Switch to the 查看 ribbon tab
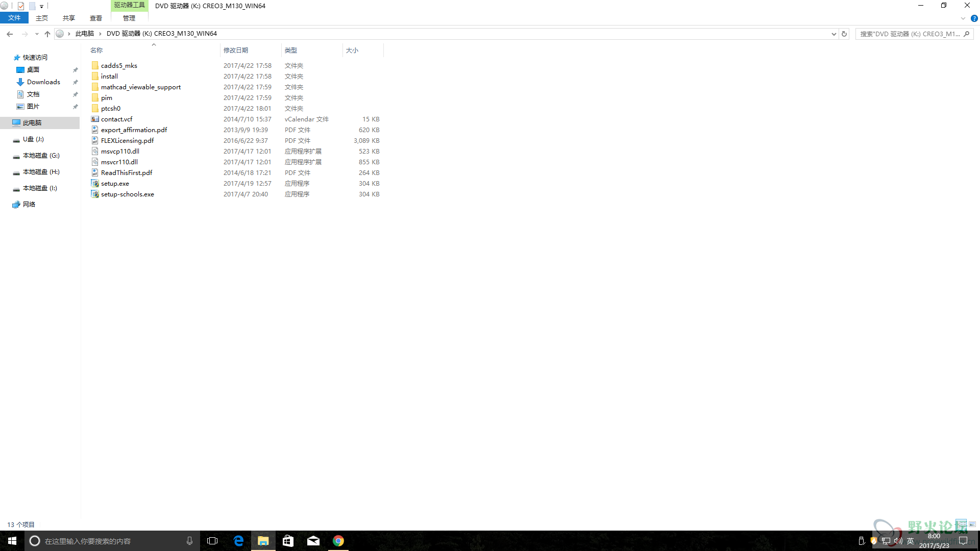Viewport: 980px width, 551px height. 96,18
